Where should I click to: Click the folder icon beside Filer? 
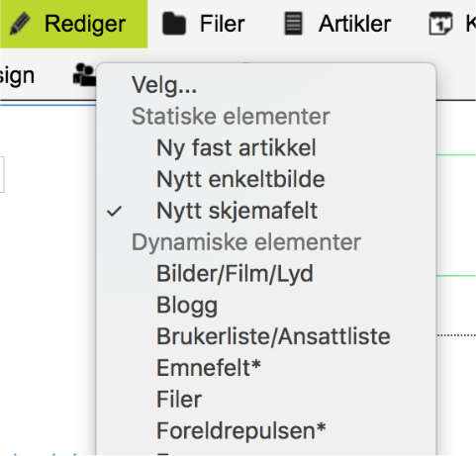tap(174, 24)
